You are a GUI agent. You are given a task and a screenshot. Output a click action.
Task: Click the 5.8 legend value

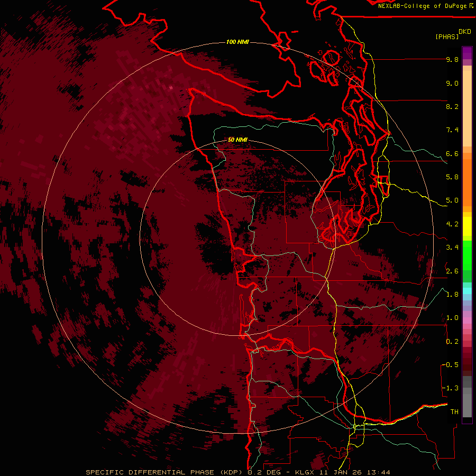[x=452, y=177]
